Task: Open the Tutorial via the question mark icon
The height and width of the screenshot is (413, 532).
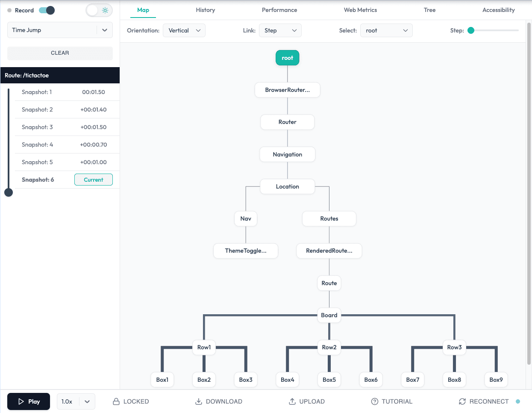Action: pyautogui.click(x=373, y=401)
